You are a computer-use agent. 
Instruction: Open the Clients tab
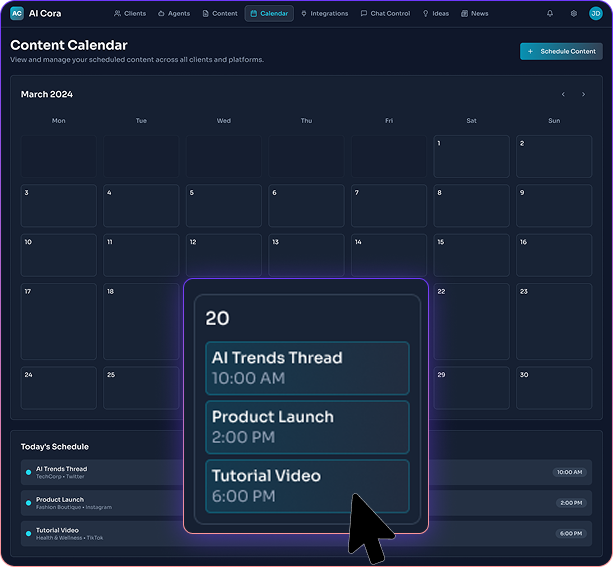(130, 14)
